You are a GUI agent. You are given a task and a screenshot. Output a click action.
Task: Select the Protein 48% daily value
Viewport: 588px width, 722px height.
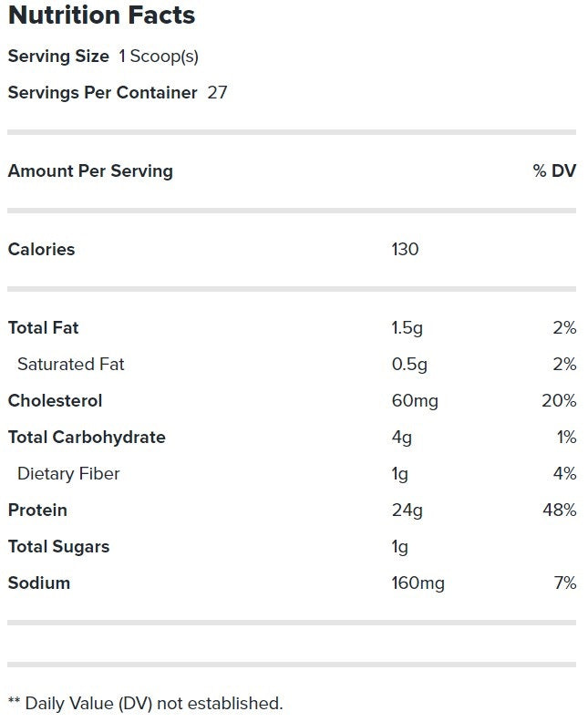pos(558,511)
